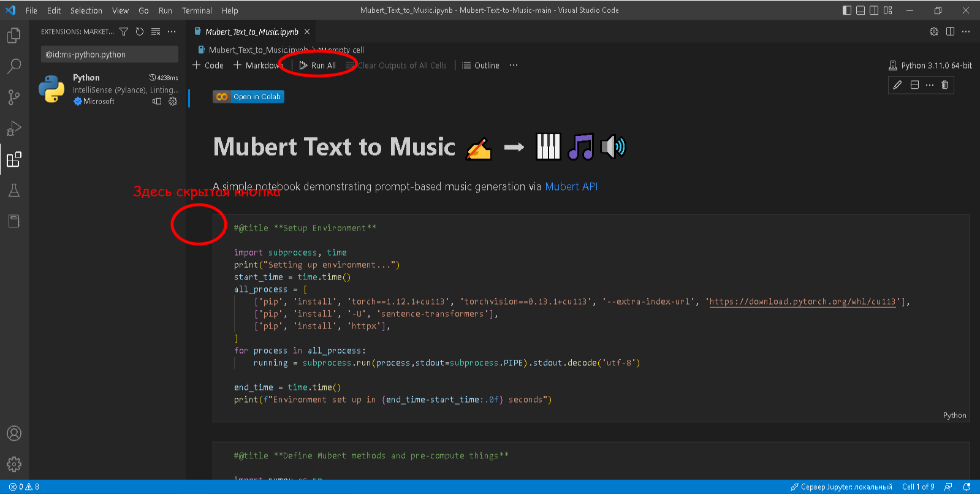Image resolution: width=980 pixels, height=494 pixels.
Task: Toggle the bottom panel layout button
Action: [860, 10]
